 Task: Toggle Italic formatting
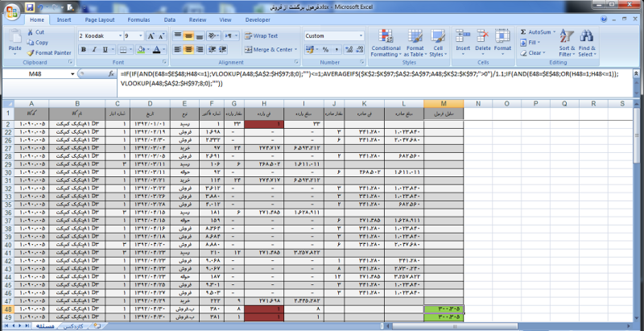pos(94,50)
